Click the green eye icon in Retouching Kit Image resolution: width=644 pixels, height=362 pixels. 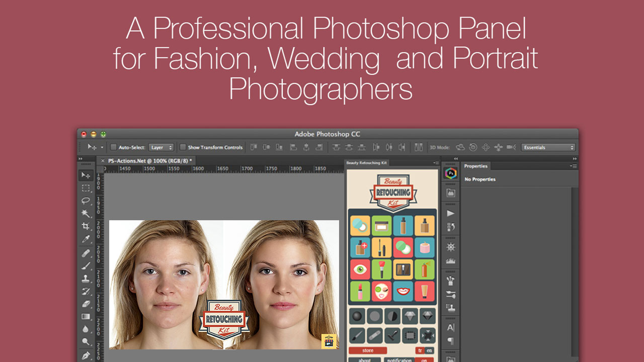click(x=360, y=269)
